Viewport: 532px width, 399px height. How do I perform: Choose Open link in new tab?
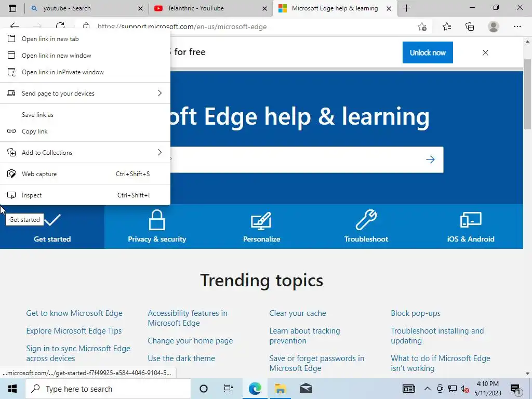[x=85, y=38]
